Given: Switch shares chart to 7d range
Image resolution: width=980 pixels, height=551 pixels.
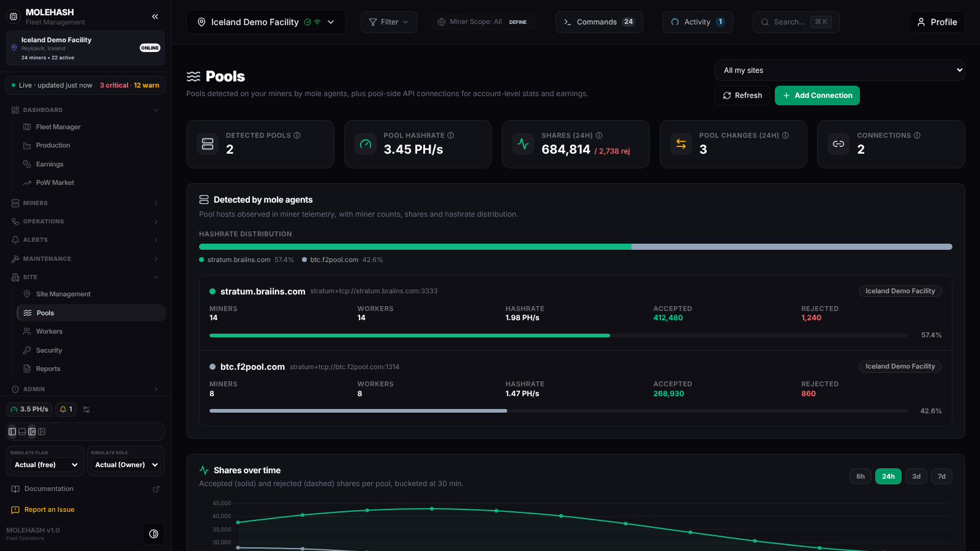Looking at the screenshot, I should pos(941,476).
